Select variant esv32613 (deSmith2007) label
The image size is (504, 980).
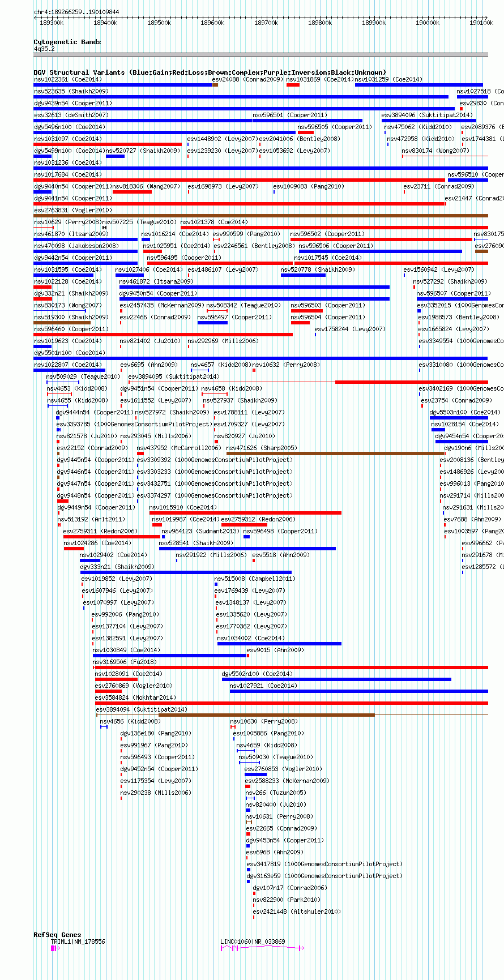pyautogui.click(x=71, y=115)
